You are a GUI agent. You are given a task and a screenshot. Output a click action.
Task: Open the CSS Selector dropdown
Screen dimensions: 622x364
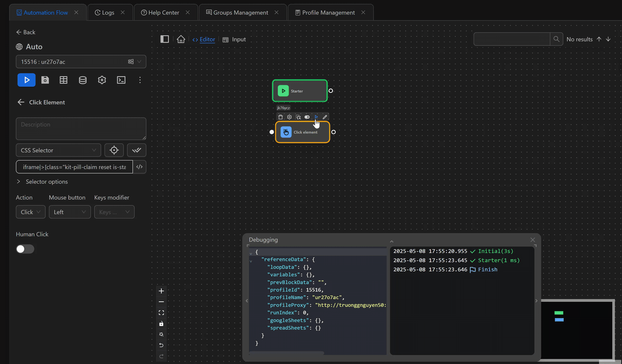(58, 150)
